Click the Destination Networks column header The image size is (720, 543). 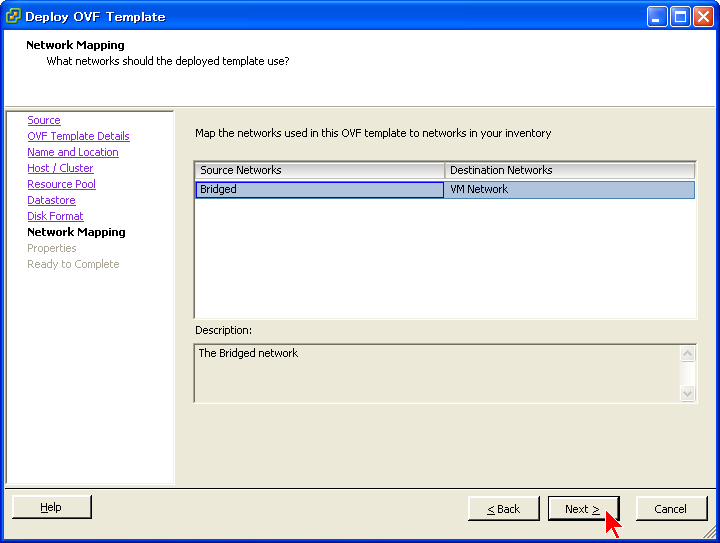[570, 170]
